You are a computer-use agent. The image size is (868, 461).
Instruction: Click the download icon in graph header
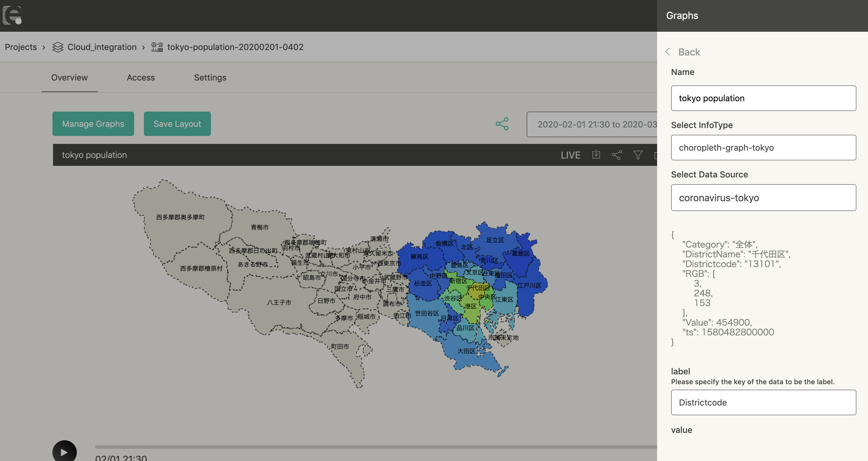[x=596, y=155]
